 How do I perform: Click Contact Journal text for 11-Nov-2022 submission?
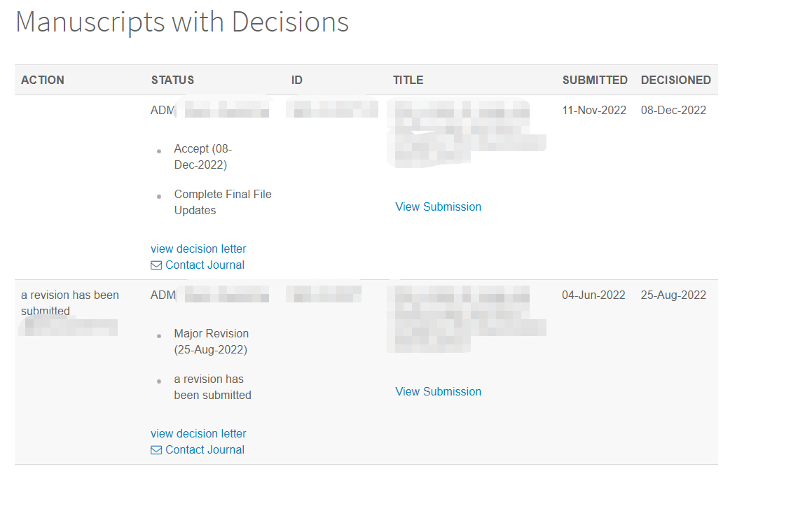click(205, 265)
